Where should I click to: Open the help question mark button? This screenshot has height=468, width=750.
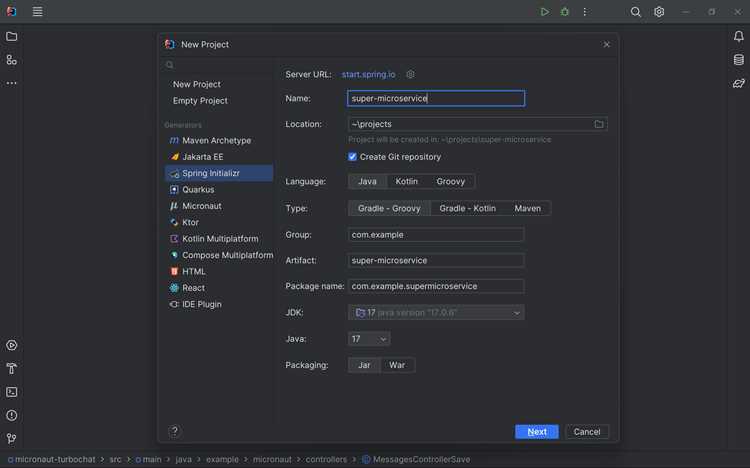point(175,431)
